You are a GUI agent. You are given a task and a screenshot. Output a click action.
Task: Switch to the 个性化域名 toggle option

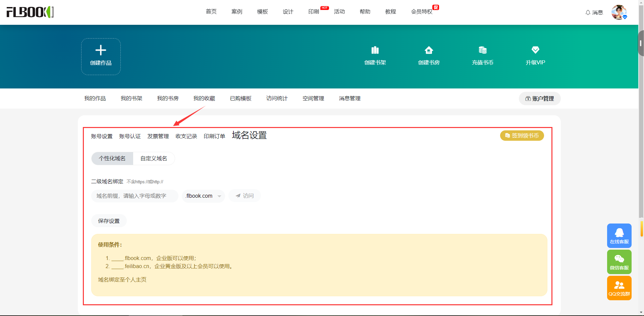[112, 159]
